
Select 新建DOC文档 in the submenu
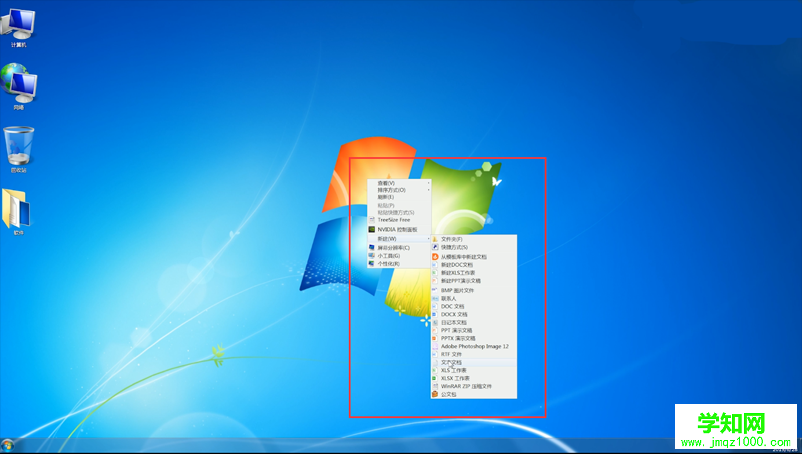[474, 265]
